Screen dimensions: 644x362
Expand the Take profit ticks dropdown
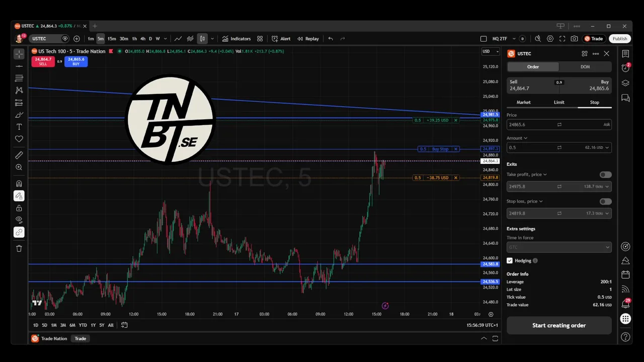coord(608,187)
